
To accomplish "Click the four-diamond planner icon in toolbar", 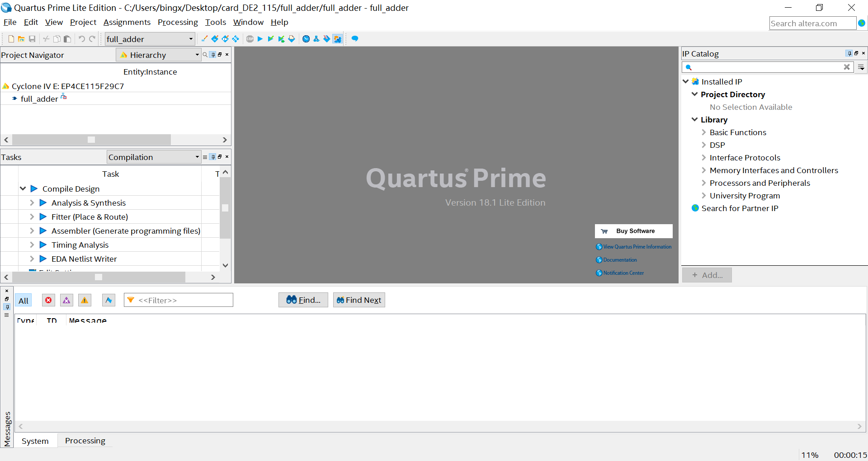I will pyautogui.click(x=236, y=39).
